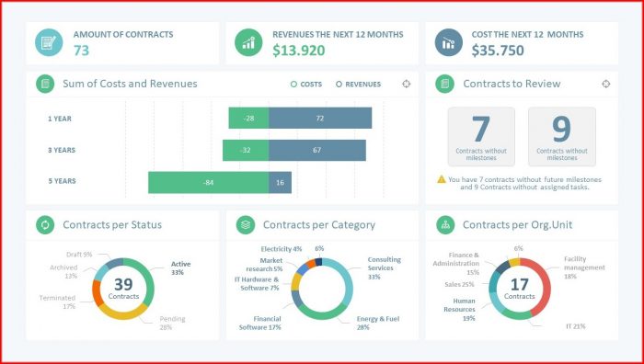
Task: Click the target icon in Contracts to Review panel
Action: [605, 84]
